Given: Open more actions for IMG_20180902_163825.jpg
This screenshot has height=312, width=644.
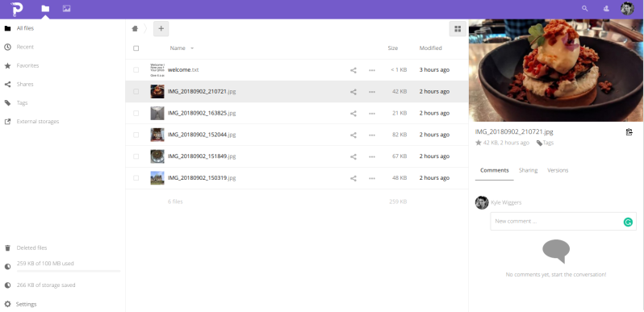Looking at the screenshot, I should (372, 114).
